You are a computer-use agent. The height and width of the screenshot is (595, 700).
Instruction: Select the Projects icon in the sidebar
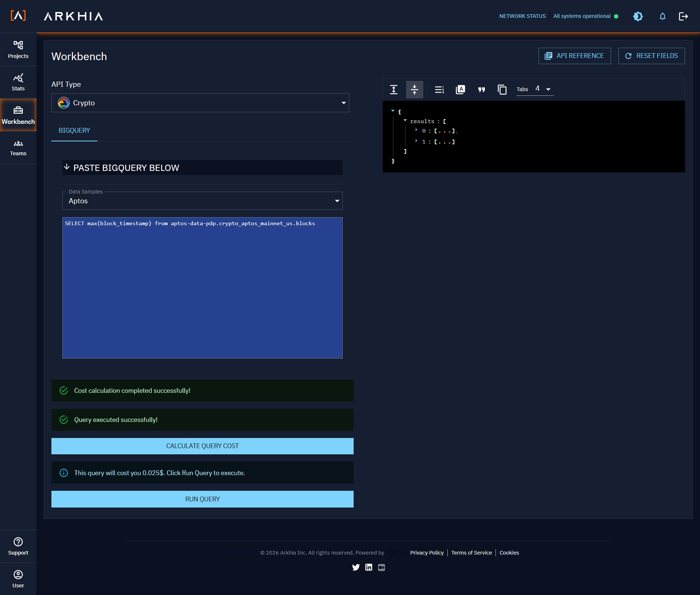click(x=18, y=49)
